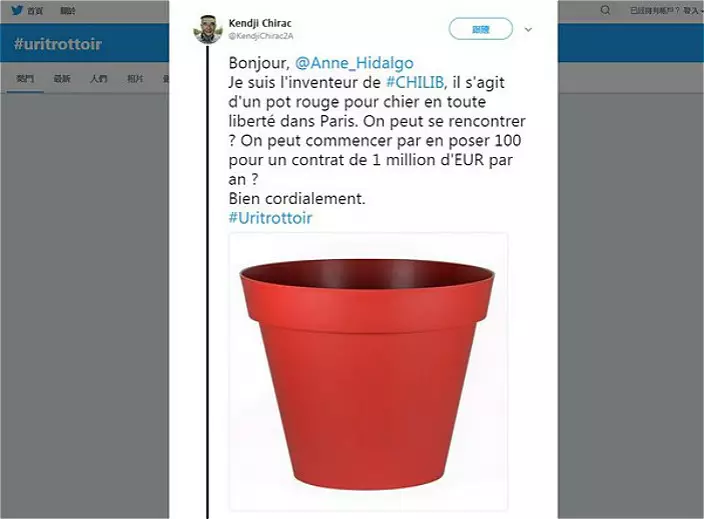
Task: Go to 首頁 (Home) in top bar
Action: (x=35, y=10)
